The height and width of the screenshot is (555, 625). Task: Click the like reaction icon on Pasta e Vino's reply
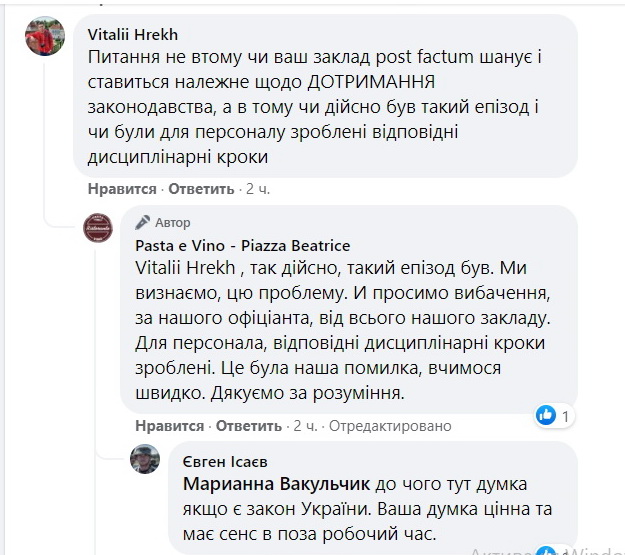545,414
